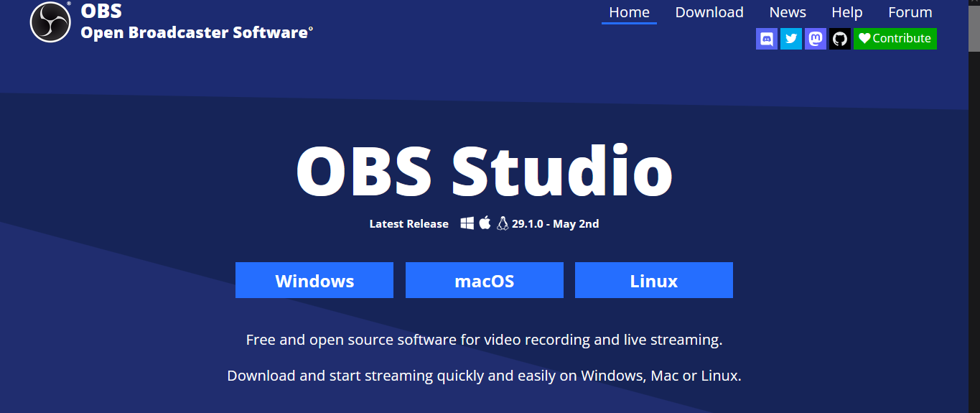Click the Windows download button
The width and height of the screenshot is (980, 413).
314,280
